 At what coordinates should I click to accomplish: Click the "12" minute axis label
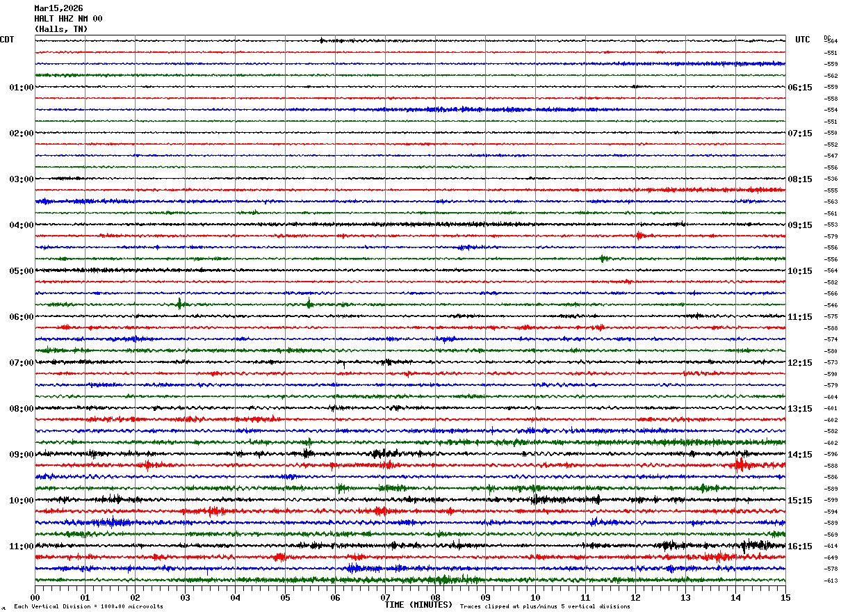pos(635,597)
